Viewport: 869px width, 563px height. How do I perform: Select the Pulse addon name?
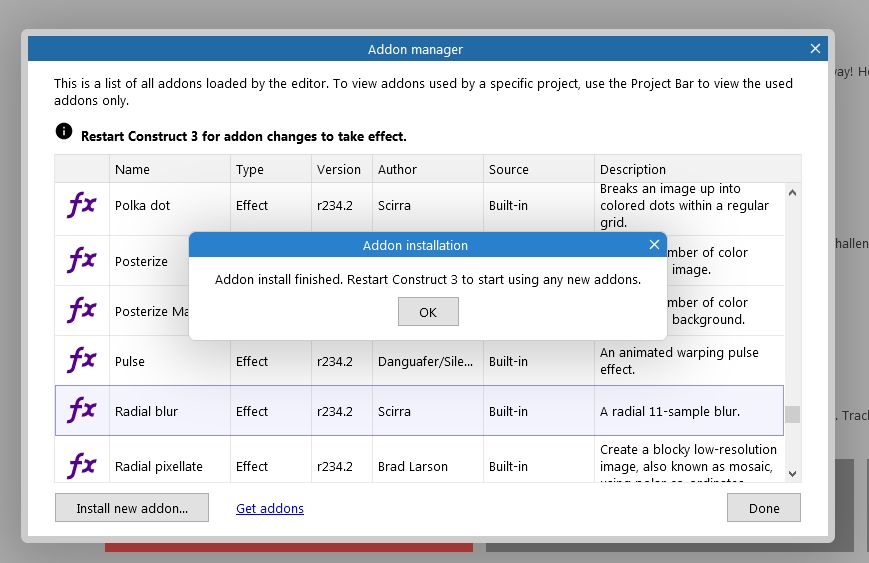(x=130, y=361)
